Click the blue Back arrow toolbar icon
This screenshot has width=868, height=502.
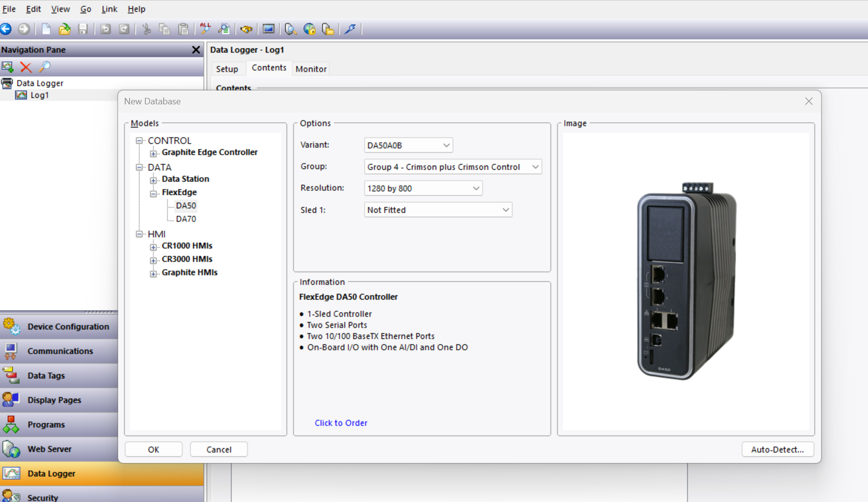click(6, 29)
